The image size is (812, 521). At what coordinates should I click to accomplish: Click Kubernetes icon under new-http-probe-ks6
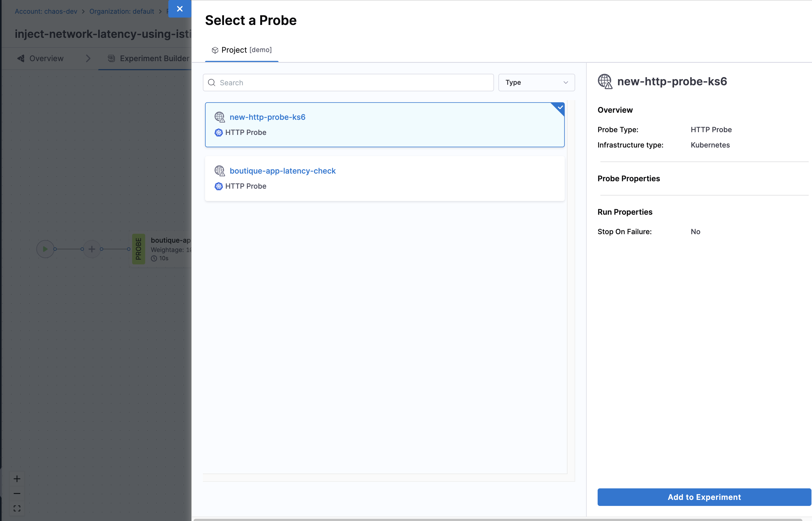tap(218, 133)
